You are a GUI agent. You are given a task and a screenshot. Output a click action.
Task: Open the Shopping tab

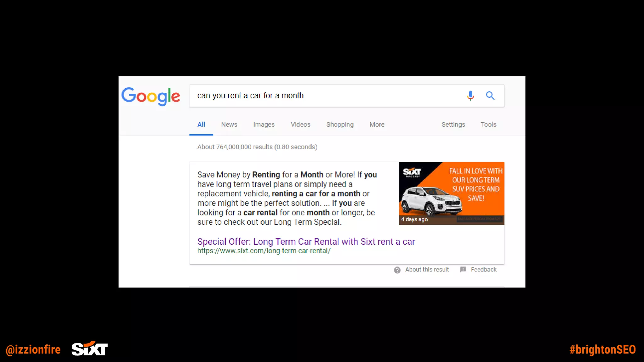click(x=340, y=124)
